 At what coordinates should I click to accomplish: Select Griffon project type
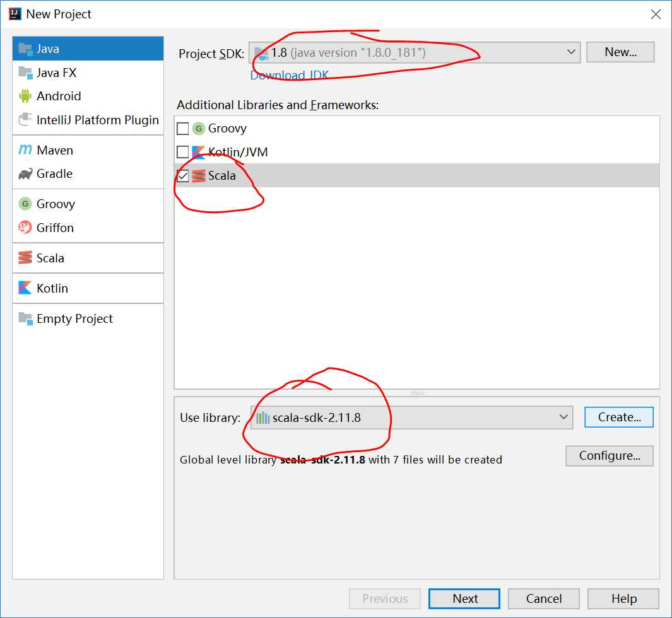(88, 228)
